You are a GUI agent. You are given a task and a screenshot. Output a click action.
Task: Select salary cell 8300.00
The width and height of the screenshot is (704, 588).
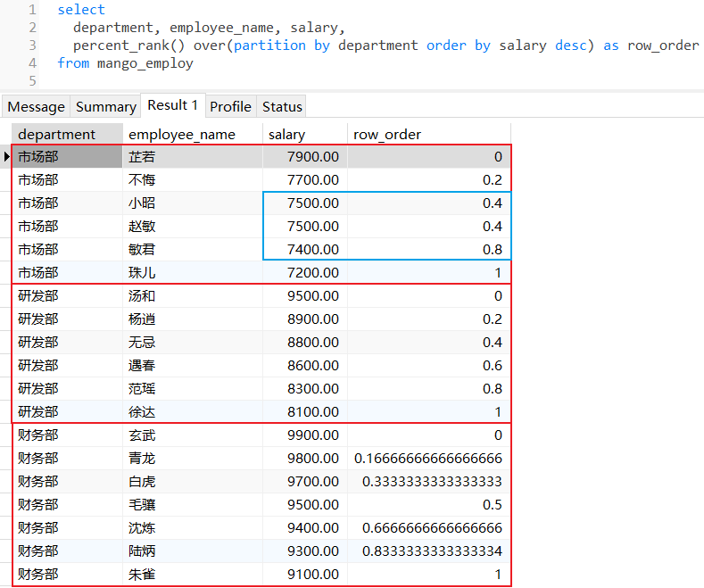click(x=305, y=389)
